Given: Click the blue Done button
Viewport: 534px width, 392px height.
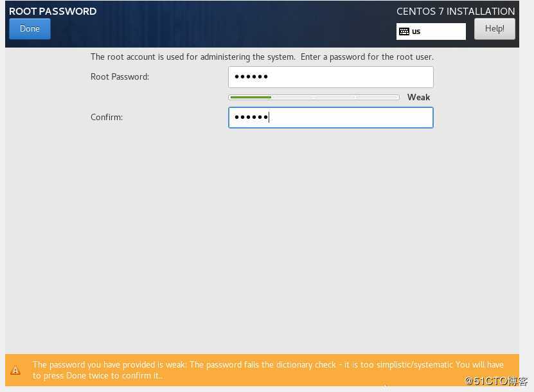Looking at the screenshot, I should [x=30, y=29].
